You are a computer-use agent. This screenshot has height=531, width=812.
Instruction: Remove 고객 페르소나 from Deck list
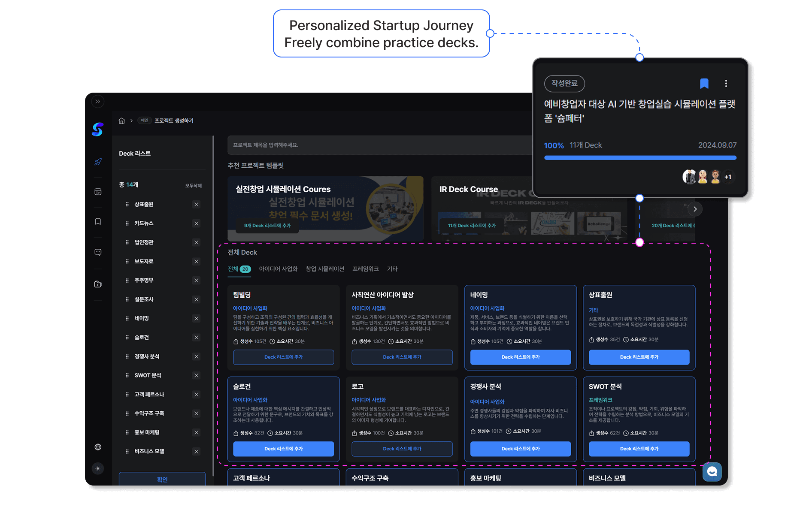196,395
